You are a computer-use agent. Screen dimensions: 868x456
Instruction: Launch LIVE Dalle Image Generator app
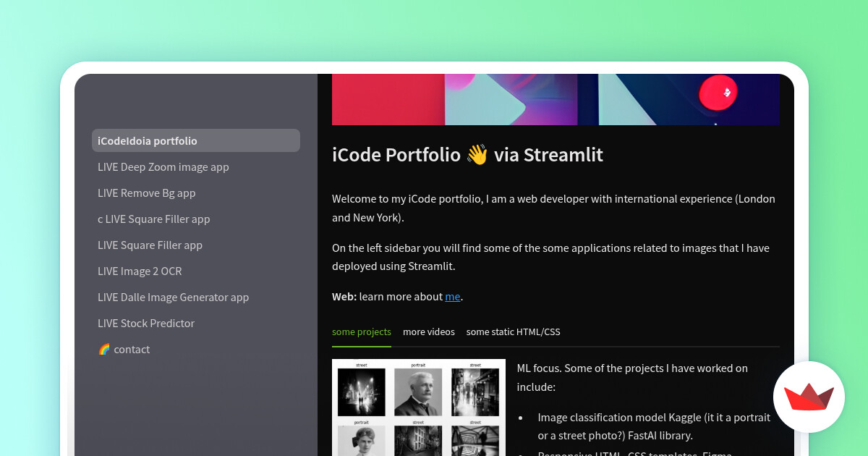174,297
